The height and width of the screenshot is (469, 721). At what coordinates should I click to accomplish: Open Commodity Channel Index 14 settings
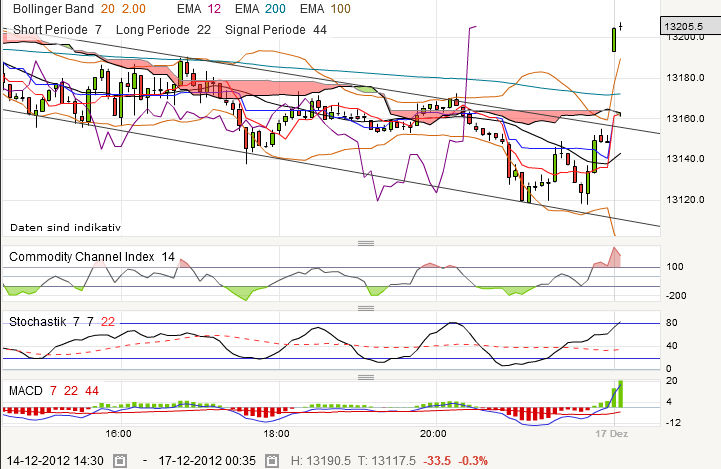click(x=92, y=257)
